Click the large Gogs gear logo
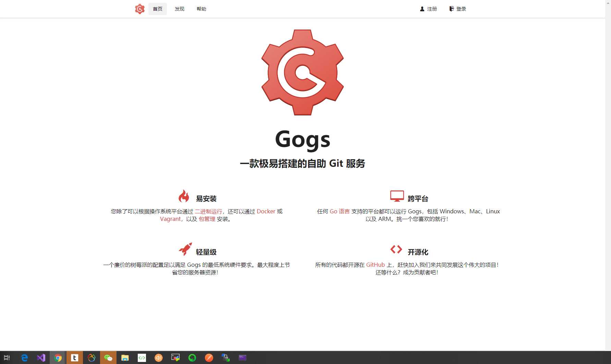The width and height of the screenshot is (611, 364). (303, 72)
